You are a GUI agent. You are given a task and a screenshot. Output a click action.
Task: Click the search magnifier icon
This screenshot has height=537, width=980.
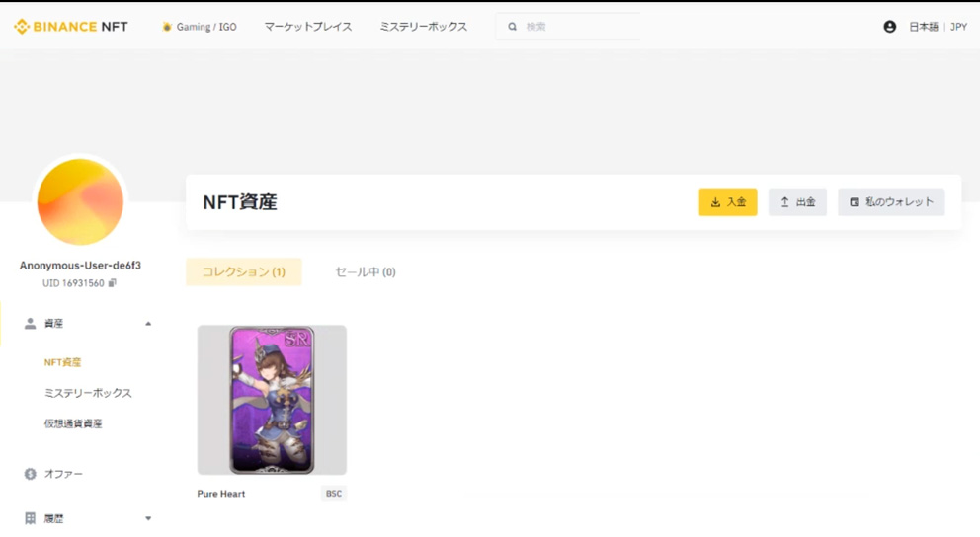(512, 27)
